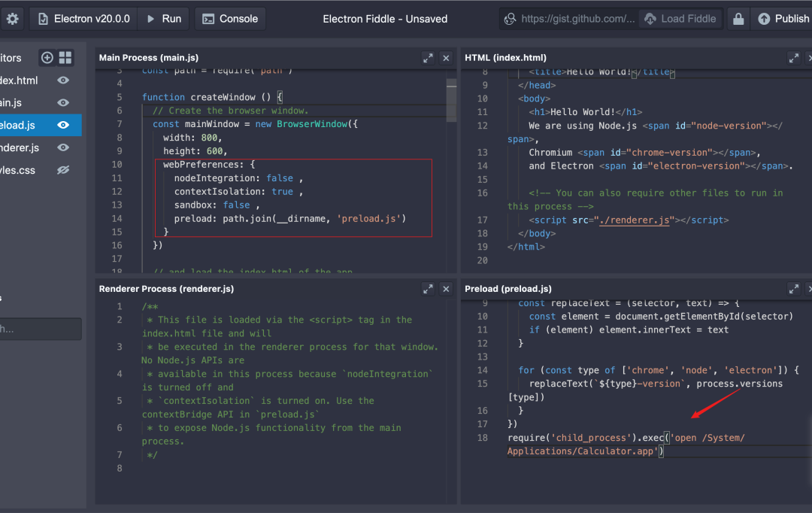Click 'child_process' string in preload.js
This screenshot has height=513, width=812.
(x=591, y=438)
